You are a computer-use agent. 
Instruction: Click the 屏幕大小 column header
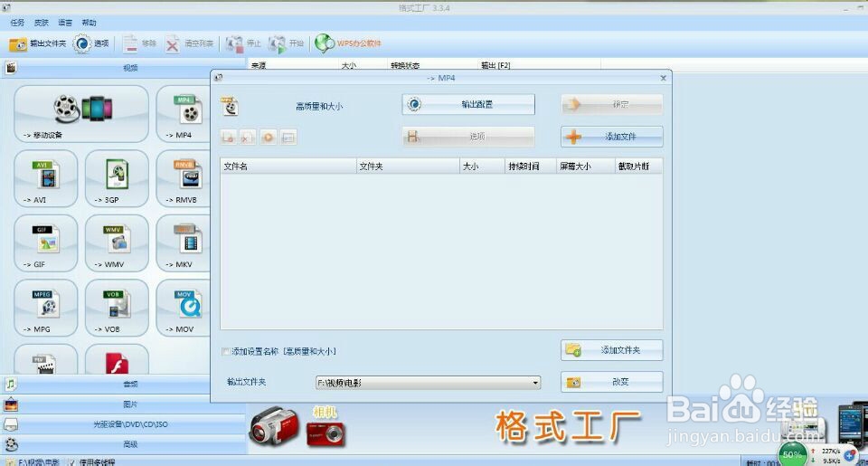click(585, 166)
